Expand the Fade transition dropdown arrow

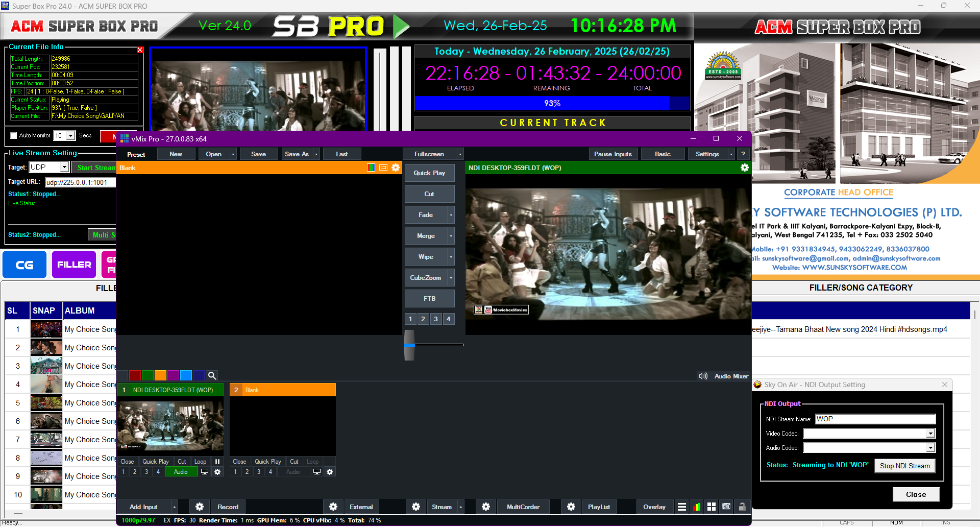[x=451, y=215]
